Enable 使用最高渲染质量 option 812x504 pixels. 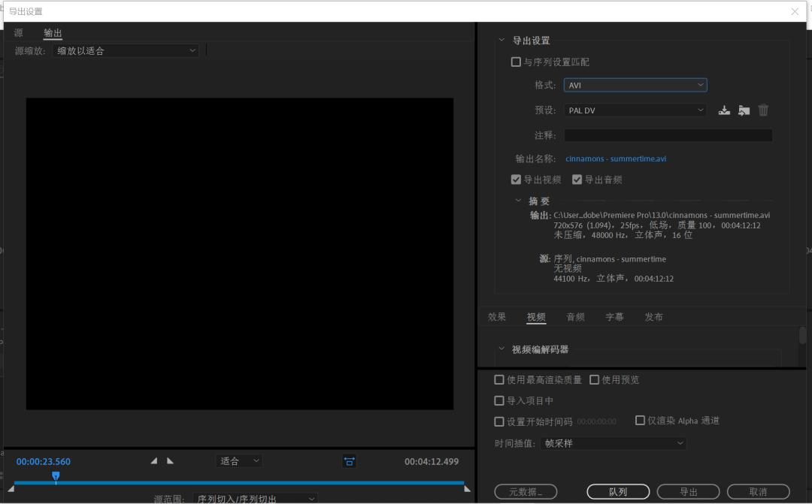499,379
